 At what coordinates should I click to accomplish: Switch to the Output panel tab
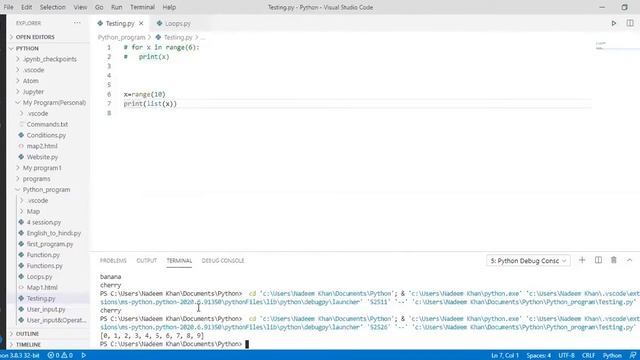tap(147, 261)
